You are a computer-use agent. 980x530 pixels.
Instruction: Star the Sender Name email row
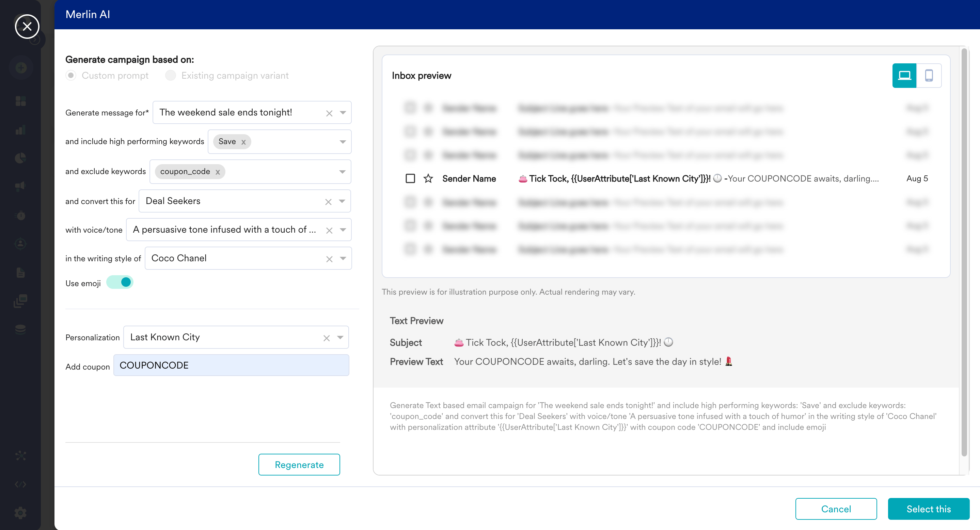coord(428,178)
